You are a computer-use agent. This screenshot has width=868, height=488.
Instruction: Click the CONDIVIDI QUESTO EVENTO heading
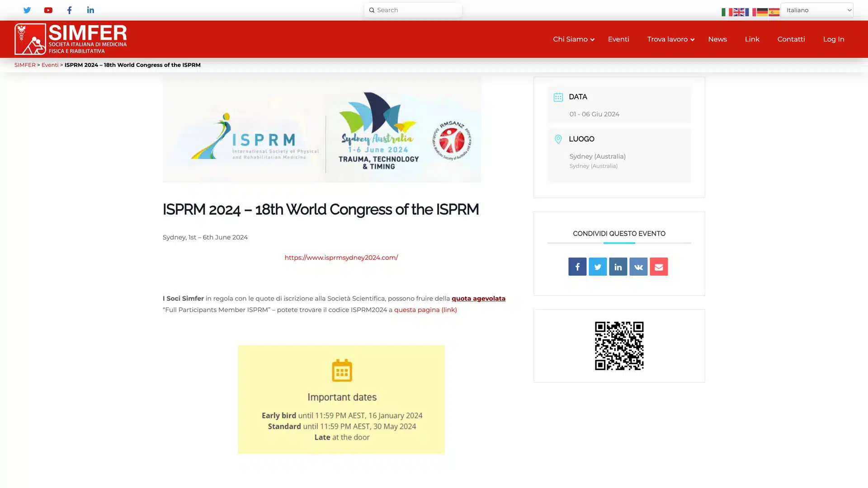(619, 234)
